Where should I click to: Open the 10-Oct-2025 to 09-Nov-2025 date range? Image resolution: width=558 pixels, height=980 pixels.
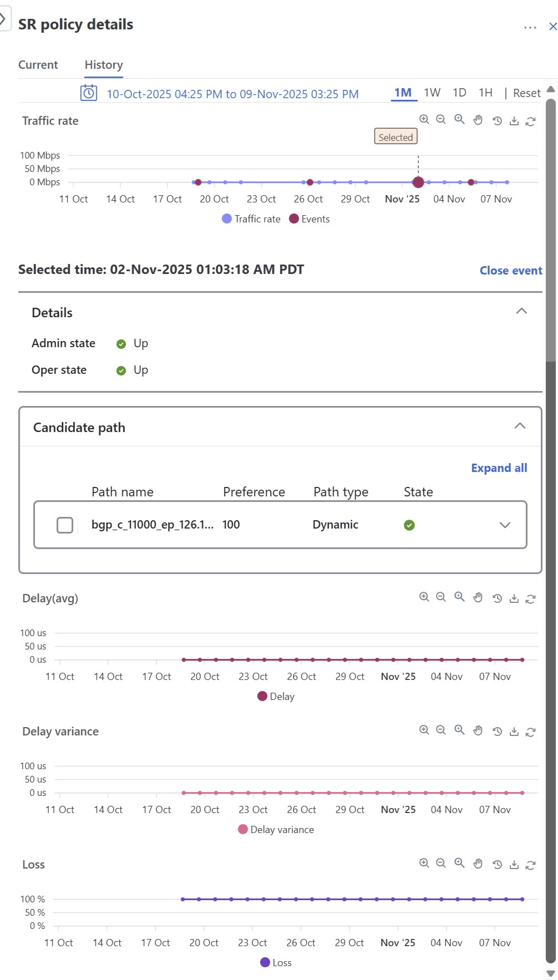pos(232,94)
